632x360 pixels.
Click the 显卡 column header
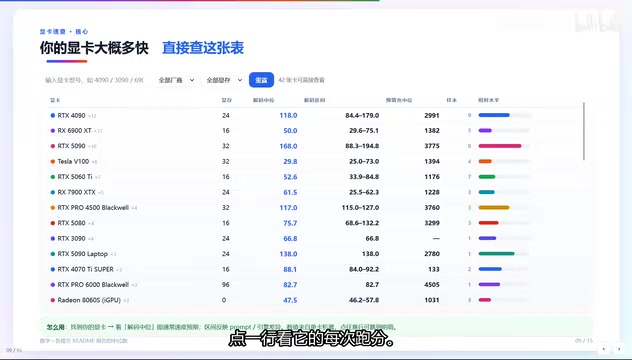55,100
